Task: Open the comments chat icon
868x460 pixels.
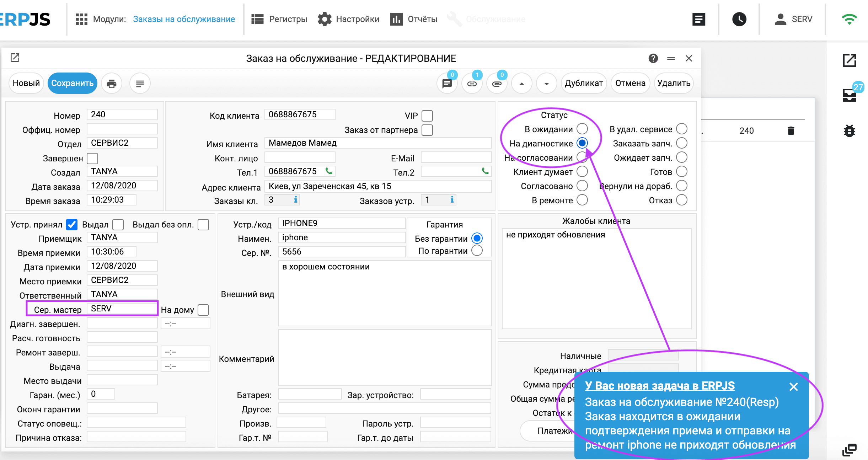Action: click(447, 84)
